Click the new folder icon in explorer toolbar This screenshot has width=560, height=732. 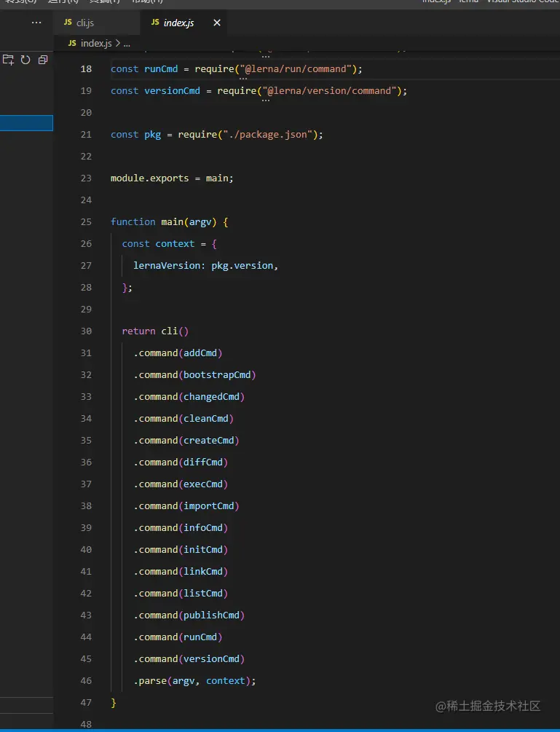(9, 60)
